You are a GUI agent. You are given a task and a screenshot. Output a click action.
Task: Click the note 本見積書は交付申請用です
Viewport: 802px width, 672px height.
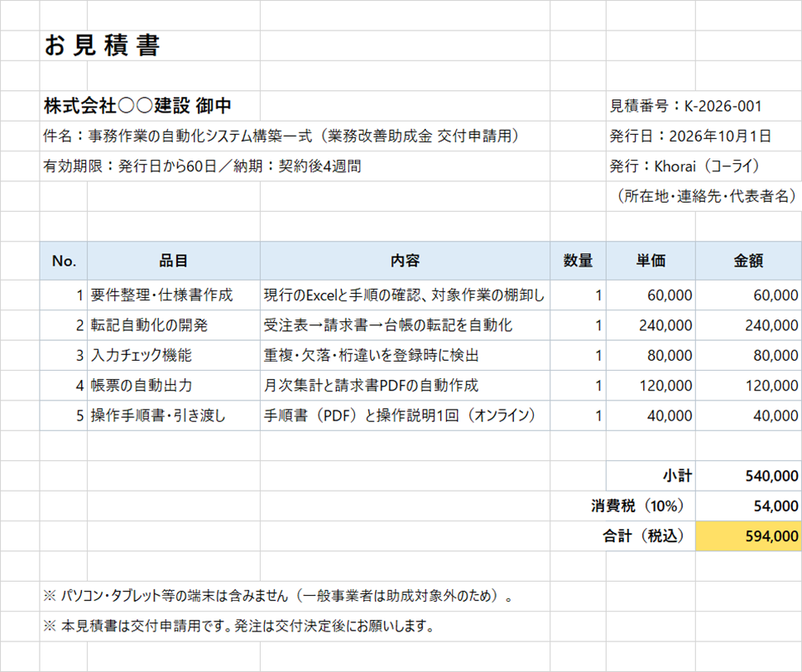(x=239, y=626)
